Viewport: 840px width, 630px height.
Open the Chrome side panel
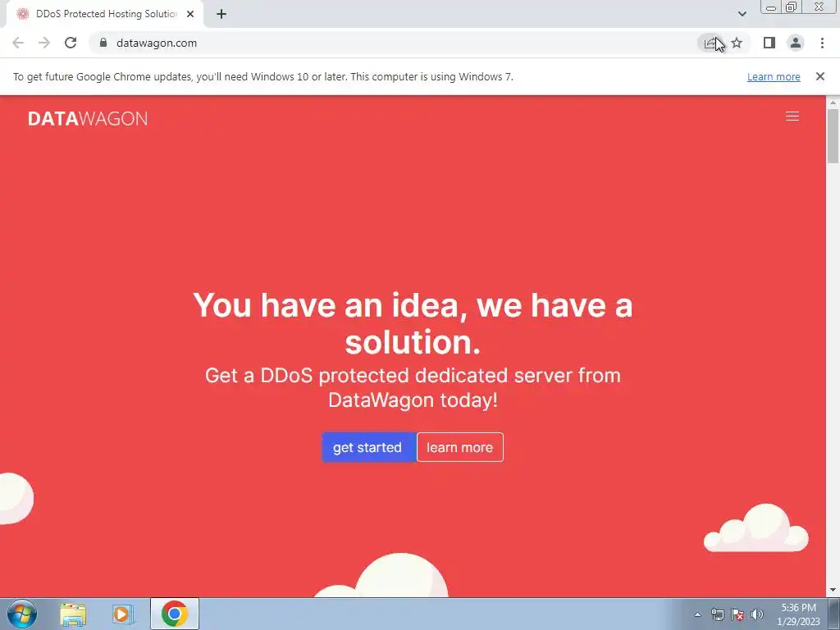pos(769,43)
